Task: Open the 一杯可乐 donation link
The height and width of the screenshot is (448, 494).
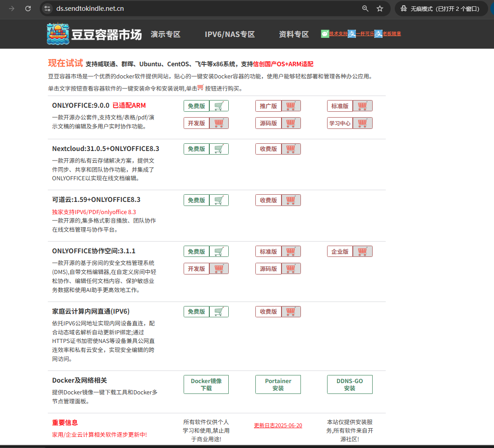Action: 365,34
